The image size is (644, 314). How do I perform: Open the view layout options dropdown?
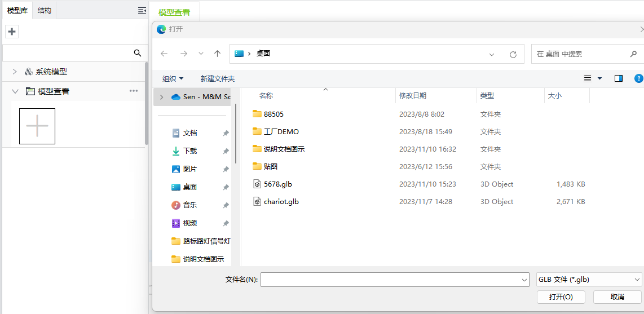click(599, 78)
